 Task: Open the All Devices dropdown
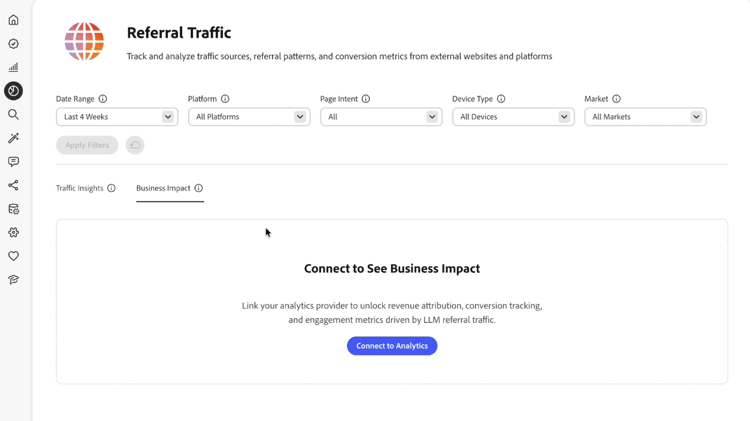(513, 117)
